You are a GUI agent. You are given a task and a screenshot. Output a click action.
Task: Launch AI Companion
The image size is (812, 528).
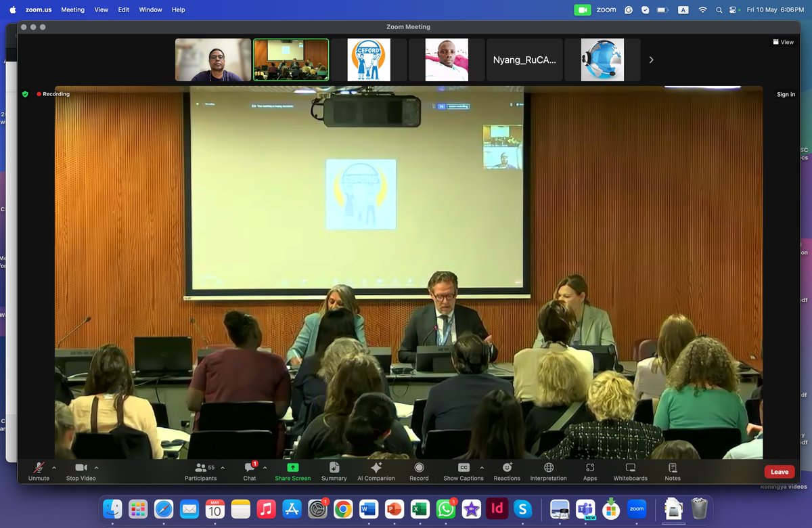376,472
